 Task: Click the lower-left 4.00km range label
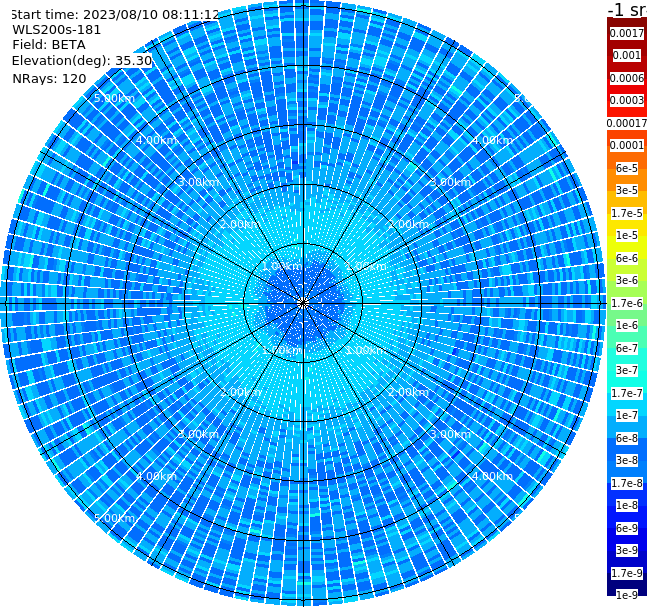point(156,476)
